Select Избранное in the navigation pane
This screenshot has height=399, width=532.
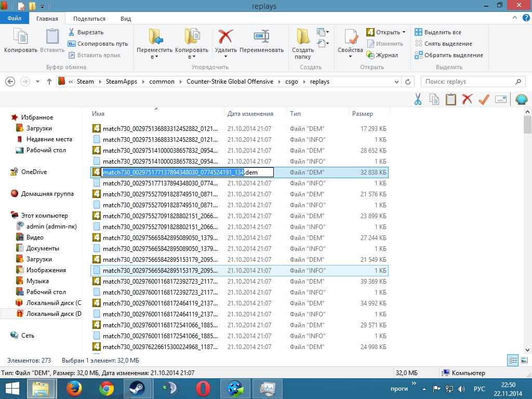(37, 117)
